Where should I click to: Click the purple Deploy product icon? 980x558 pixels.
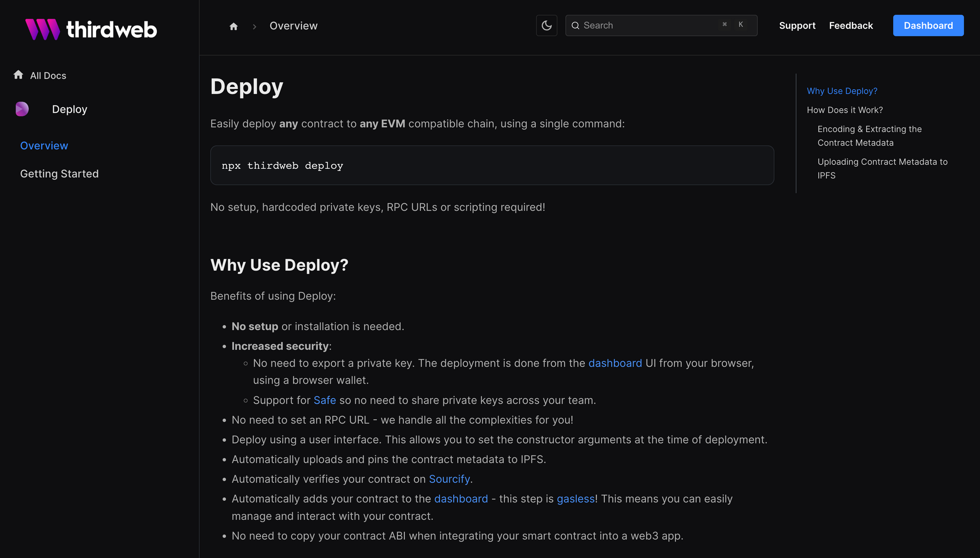(22, 109)
